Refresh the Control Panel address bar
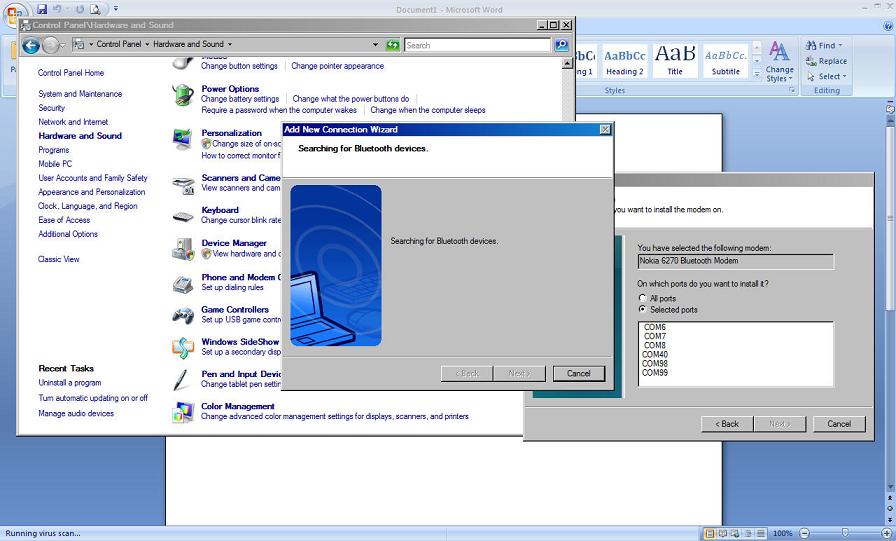This screenshot has width=896, height=541. 392,45
